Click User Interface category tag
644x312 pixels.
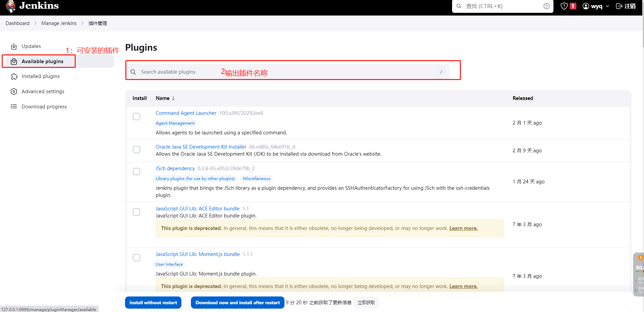[169, 264]
